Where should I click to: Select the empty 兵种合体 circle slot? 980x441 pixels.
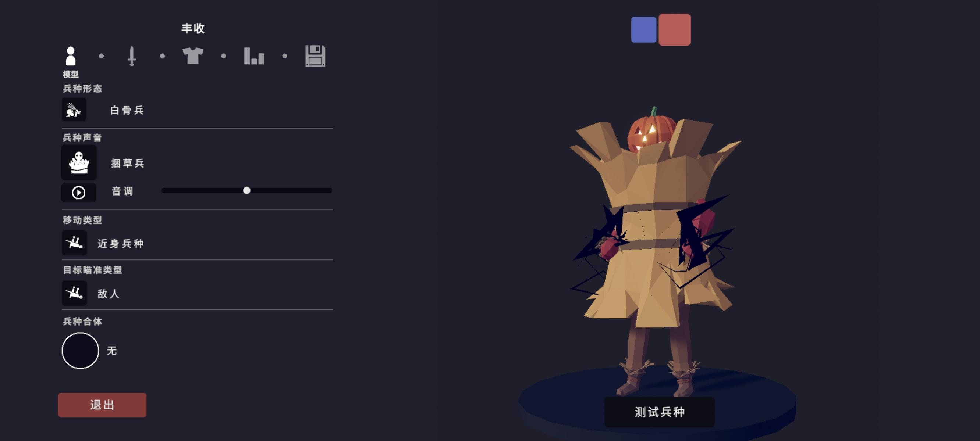pyautogui.click(x=80, y=351)
